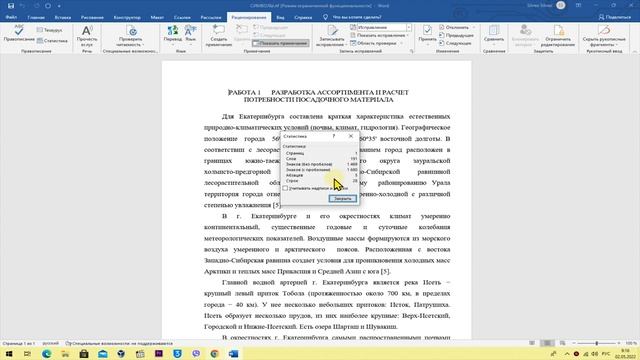Save document from quick access toolbar

(11, 6)
